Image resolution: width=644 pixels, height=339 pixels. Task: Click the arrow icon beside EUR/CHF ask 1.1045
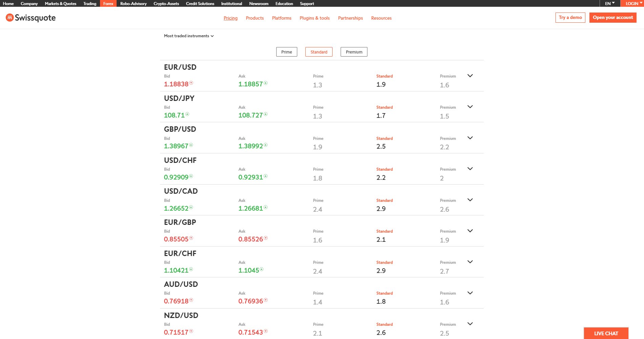point(262,269)
